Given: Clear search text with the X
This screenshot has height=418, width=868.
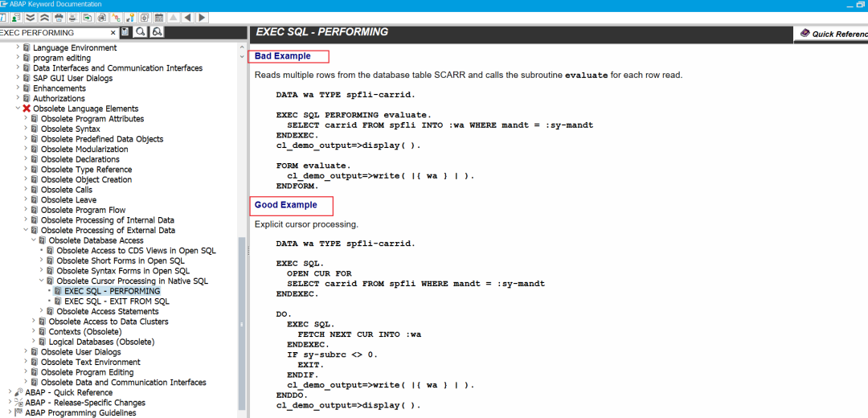Looking at the screenshot, I should click(113, 33).
